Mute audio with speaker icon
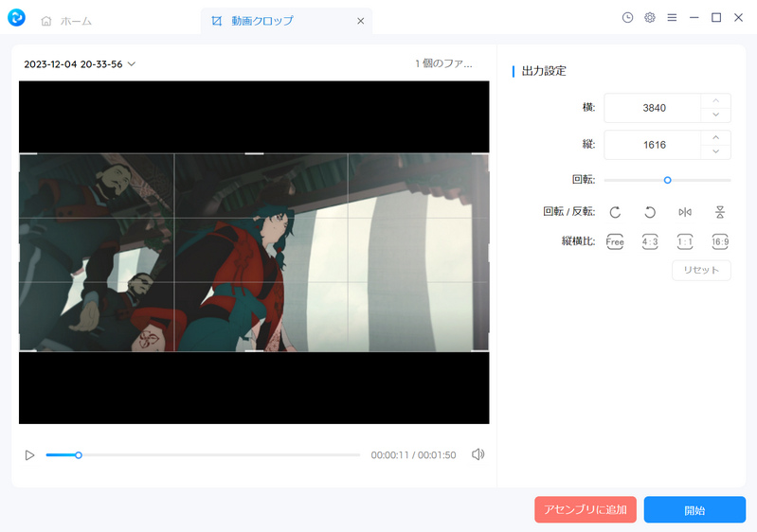Viewport: 757px width, 532px height. [x=478, y=454]
